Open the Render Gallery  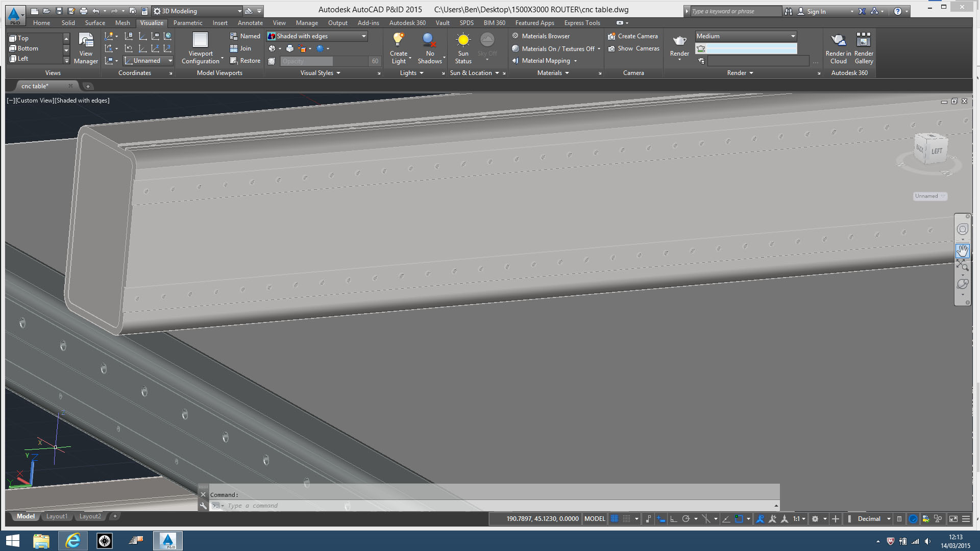click(864, 40)
